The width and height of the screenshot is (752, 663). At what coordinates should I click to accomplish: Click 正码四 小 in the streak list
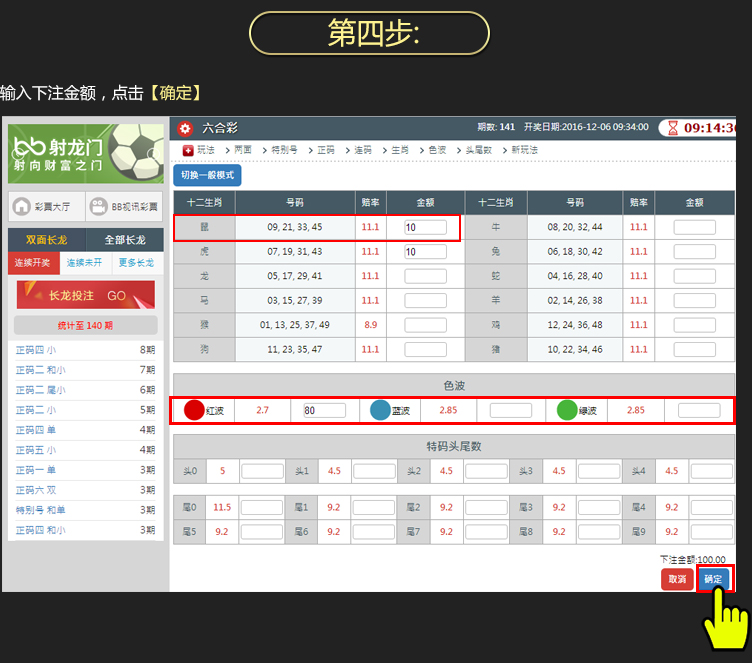36,350
